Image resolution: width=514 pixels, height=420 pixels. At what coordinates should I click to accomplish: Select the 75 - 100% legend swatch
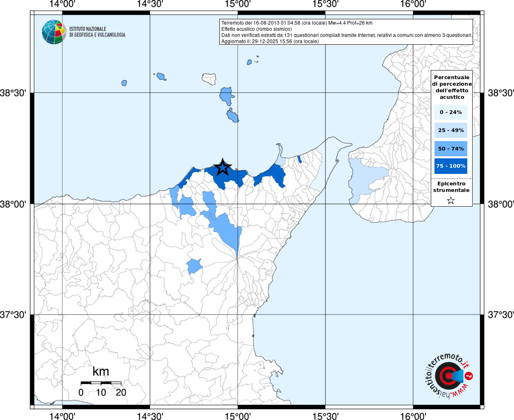(450, 166)
